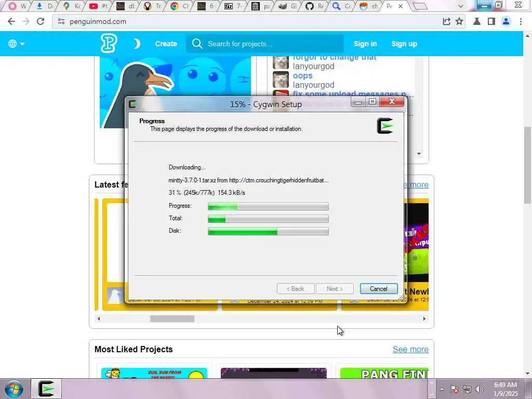
Task: Switch to the 7-Zip tab
Action: [232, 6]
